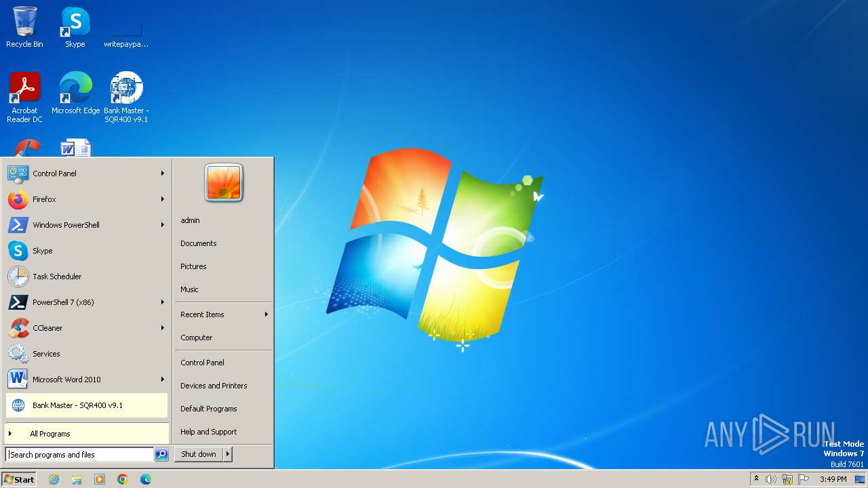Expand Recent Items submenu arrow
This screenshot has height=488, width=868.
[267, 314]
